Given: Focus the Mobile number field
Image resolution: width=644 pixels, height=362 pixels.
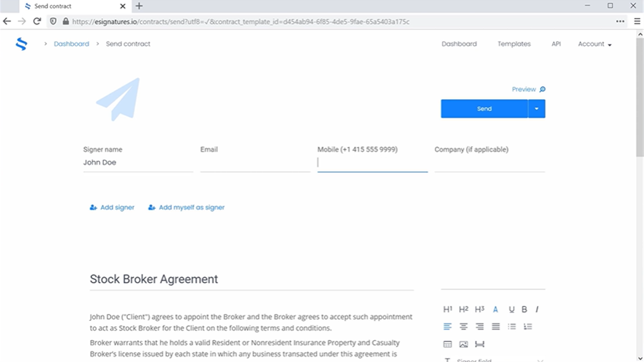Looking at the screenshot, I should point(373,162).
